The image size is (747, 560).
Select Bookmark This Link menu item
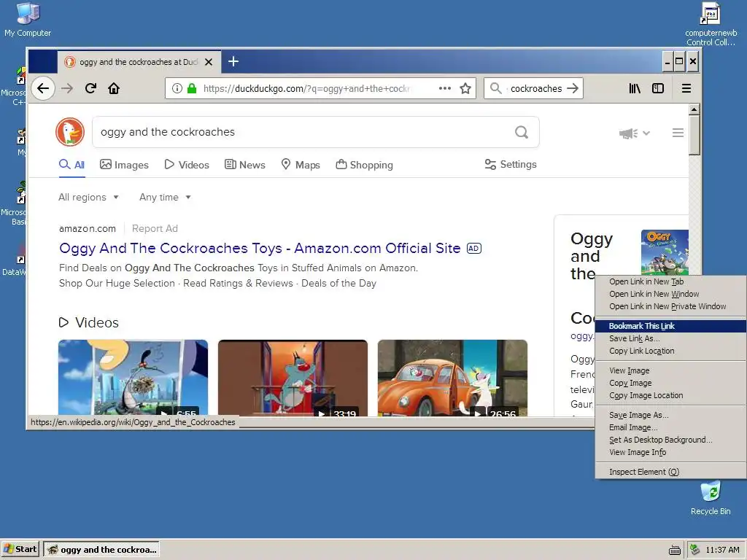tap(670, 326)
